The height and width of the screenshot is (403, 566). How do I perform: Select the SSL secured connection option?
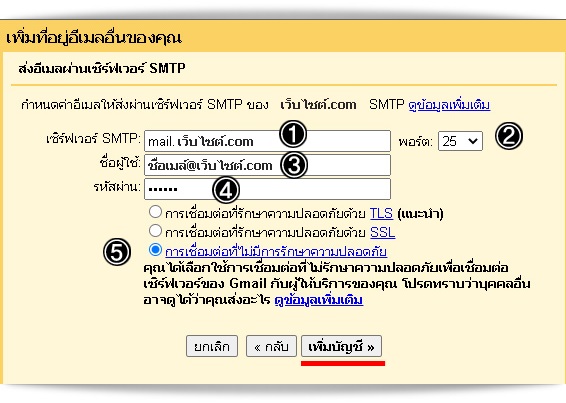click(155, 230)
